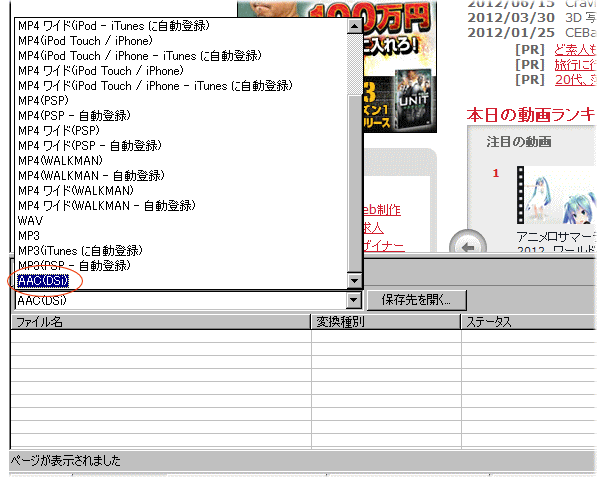This screenshot has height=477, width=597.
Task: Open アニメロサマー video title text
Action: 556,237
